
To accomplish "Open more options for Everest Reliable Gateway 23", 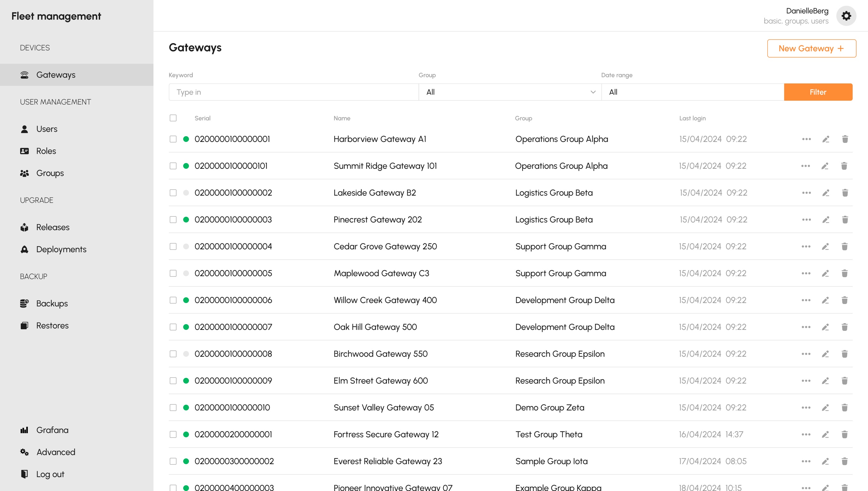I will pos(806,461).
